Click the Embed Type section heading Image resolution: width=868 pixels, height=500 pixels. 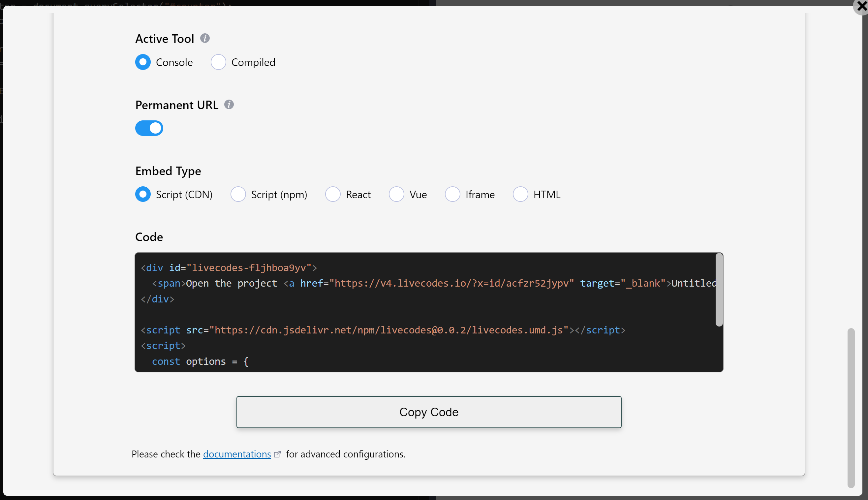pyautogui.click(x=168, y=171)
